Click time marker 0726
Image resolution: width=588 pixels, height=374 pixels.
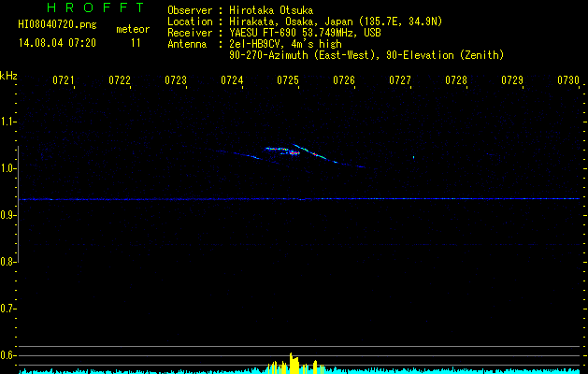[x=344, y=80]
